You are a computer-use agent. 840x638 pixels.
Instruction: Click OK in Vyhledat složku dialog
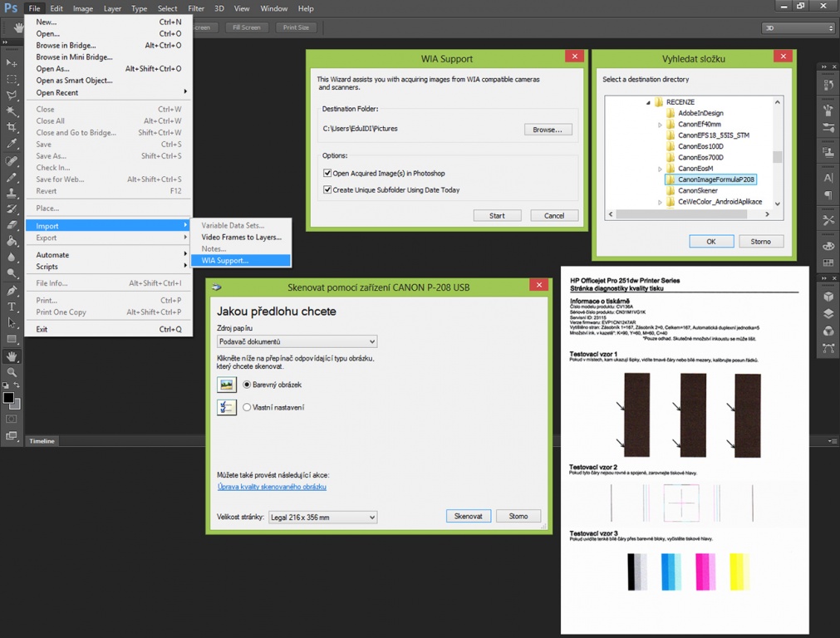[711, 242]
